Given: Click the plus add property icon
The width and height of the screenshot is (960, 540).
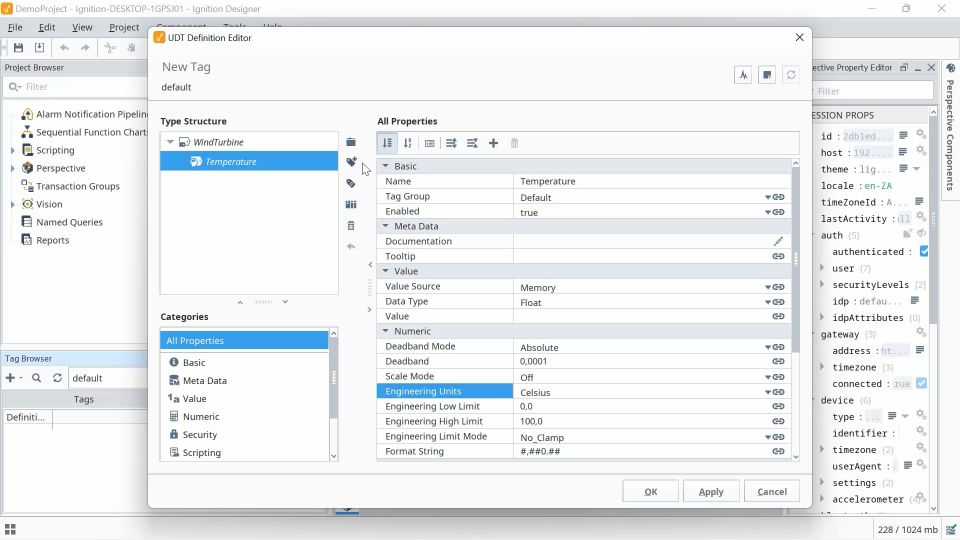Looking at the screenshot, I should tap(493, 143).
